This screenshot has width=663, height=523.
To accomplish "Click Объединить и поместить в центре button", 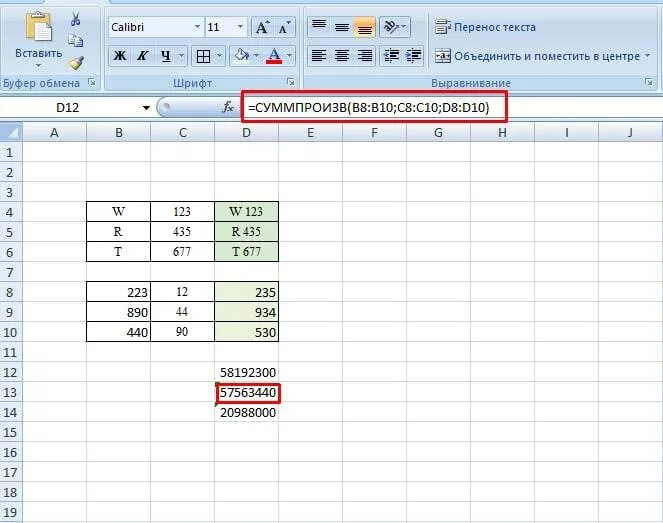I will [537, 56].
